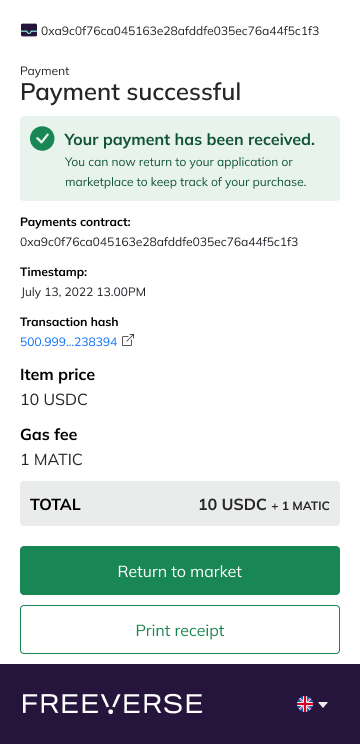The height and width of the screenshot is (744, 360).
Task: Click the total amount 10 USDC + 1 MATIC
Action: (264, 504)
